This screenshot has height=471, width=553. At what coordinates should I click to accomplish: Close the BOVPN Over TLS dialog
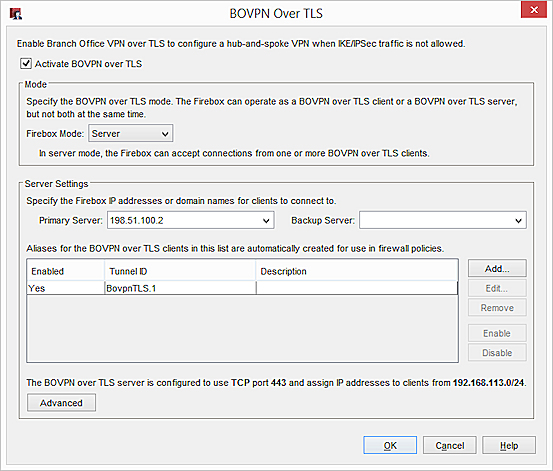click(x=534, y=10)
